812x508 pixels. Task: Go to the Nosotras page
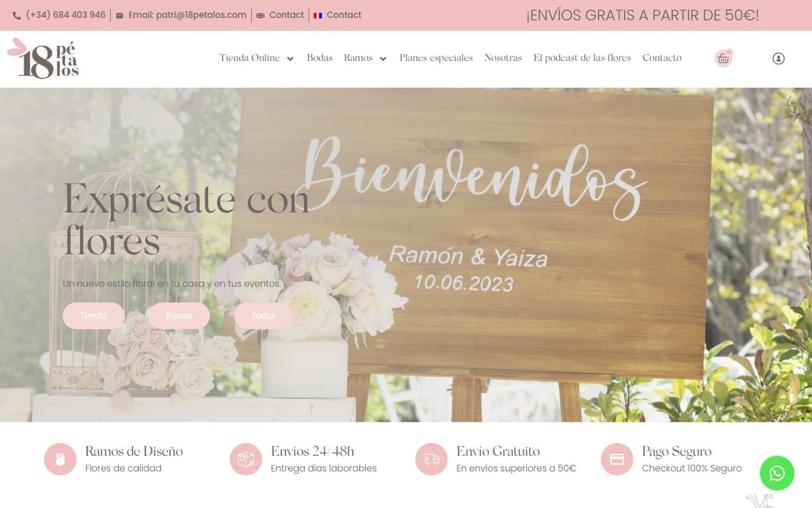click(503, 58)
